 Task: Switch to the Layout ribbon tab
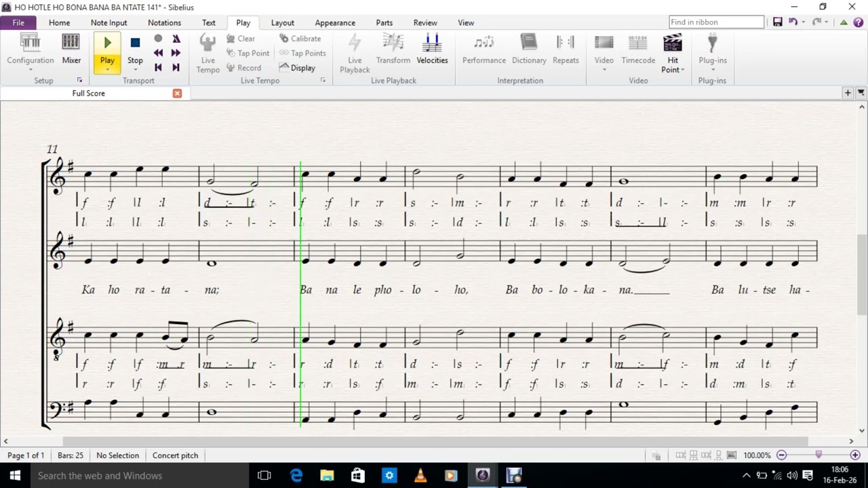tap(282, 22)
